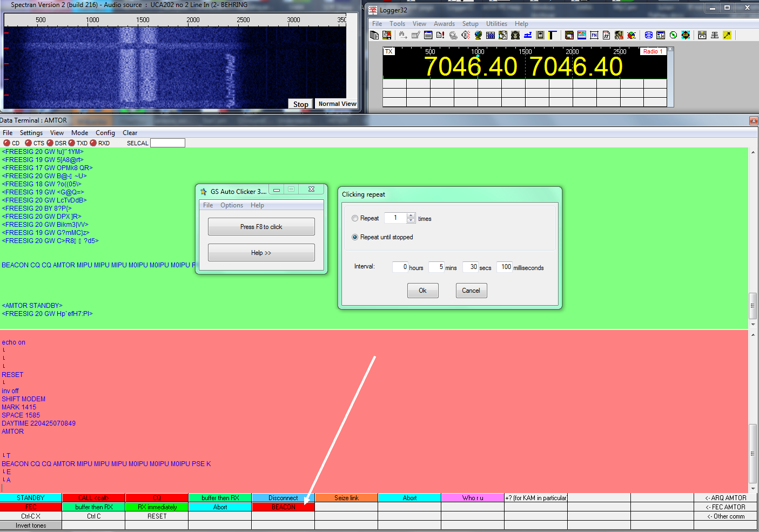The height and width of the screenshot is (532, 759).
Task: Click the repeat times number field
Action: point(395,218)
